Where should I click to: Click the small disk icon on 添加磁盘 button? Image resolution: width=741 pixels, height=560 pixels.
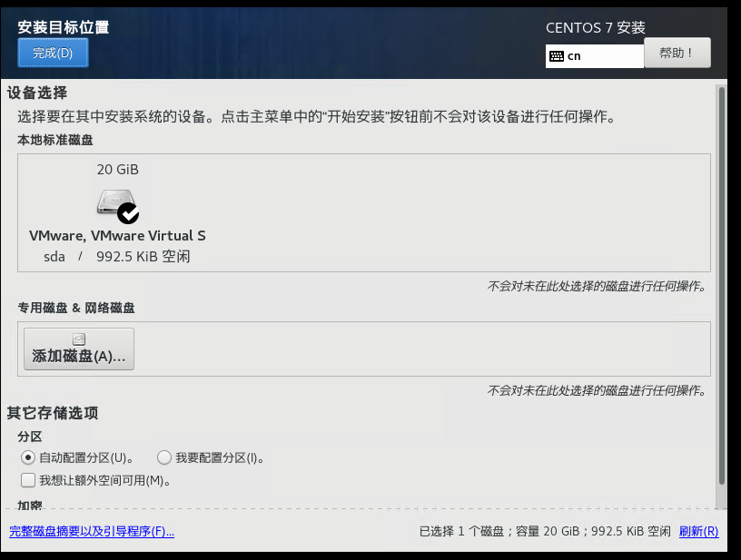tap(79, 339)
